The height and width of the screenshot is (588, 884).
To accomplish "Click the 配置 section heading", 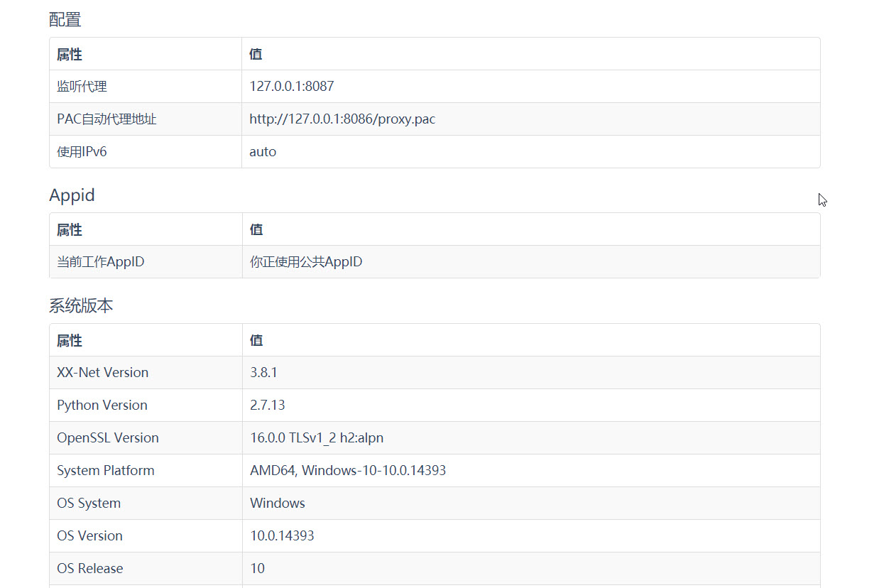I will [65, 19].
